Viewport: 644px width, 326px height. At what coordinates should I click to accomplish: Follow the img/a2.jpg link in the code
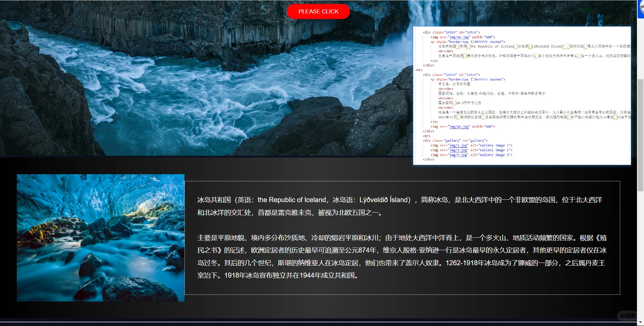(x=459, y=127)
